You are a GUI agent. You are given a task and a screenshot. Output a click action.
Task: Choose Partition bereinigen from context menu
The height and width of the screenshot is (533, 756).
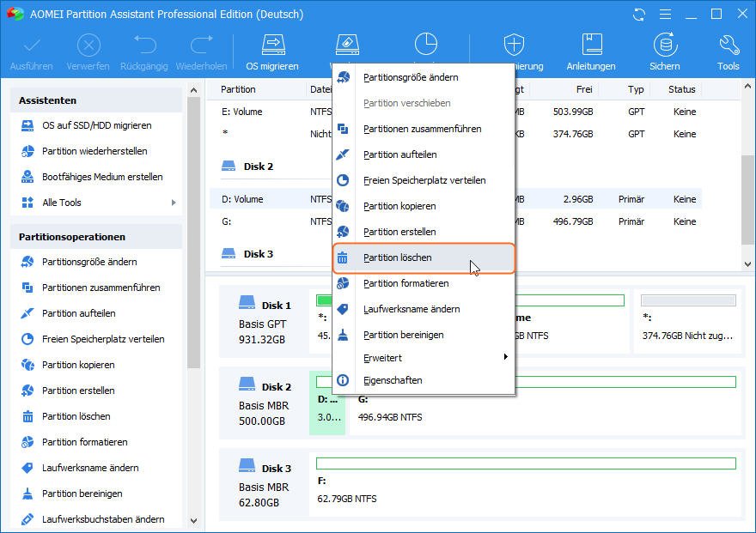(x=424, y=335)
